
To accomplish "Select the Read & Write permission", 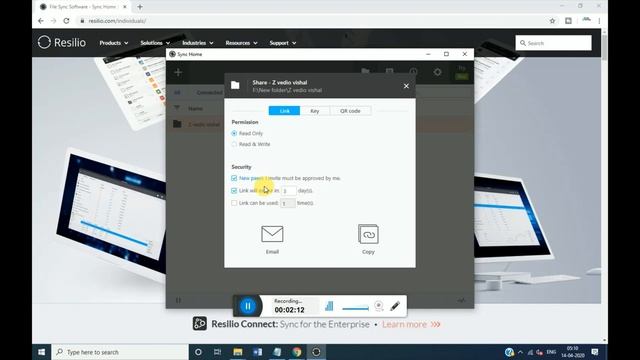I will click(x=234, y=144).
